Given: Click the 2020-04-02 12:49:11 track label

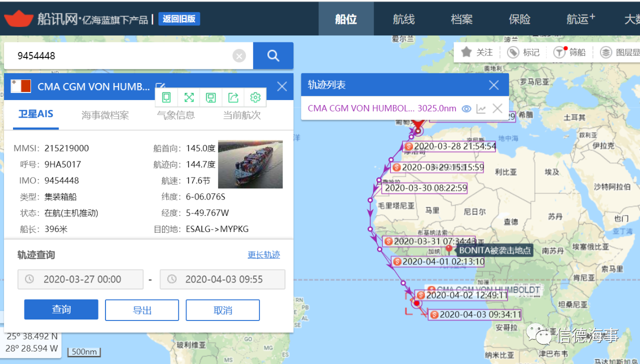Looking at the screenshot, I should (x=461, y=295).
